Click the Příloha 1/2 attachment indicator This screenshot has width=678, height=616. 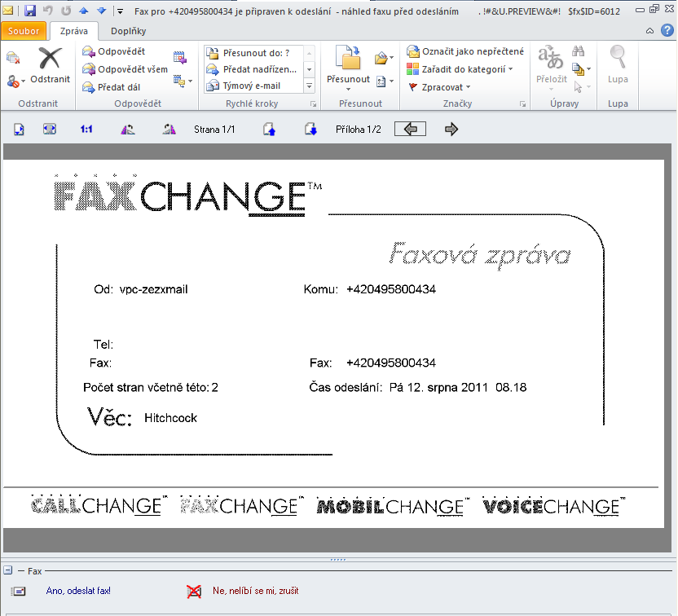(358, 130)
